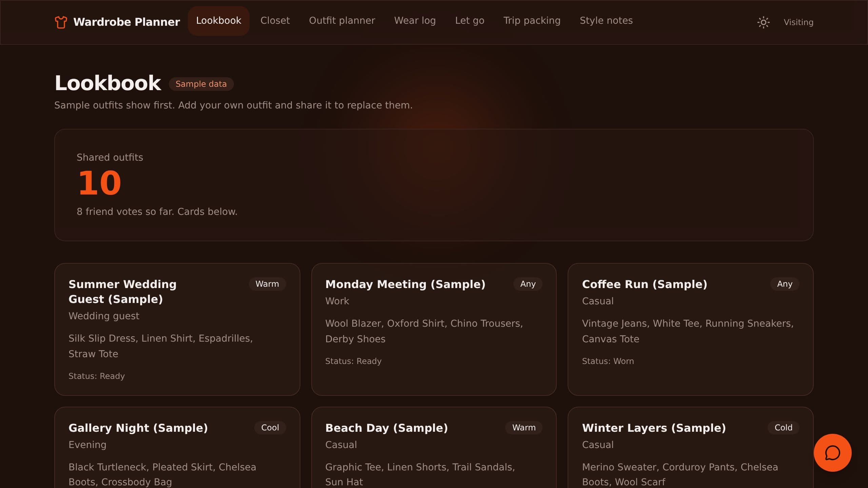
Task: Toggle light theme with the sun icon
Action: (763, 22)
